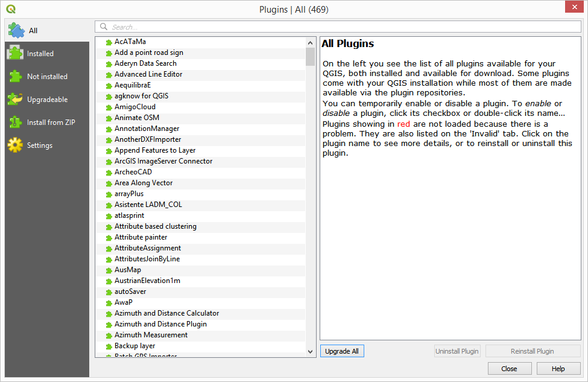
Task: Select the AustrianElevation1m plugin icon
Action: tap(109, 282)
